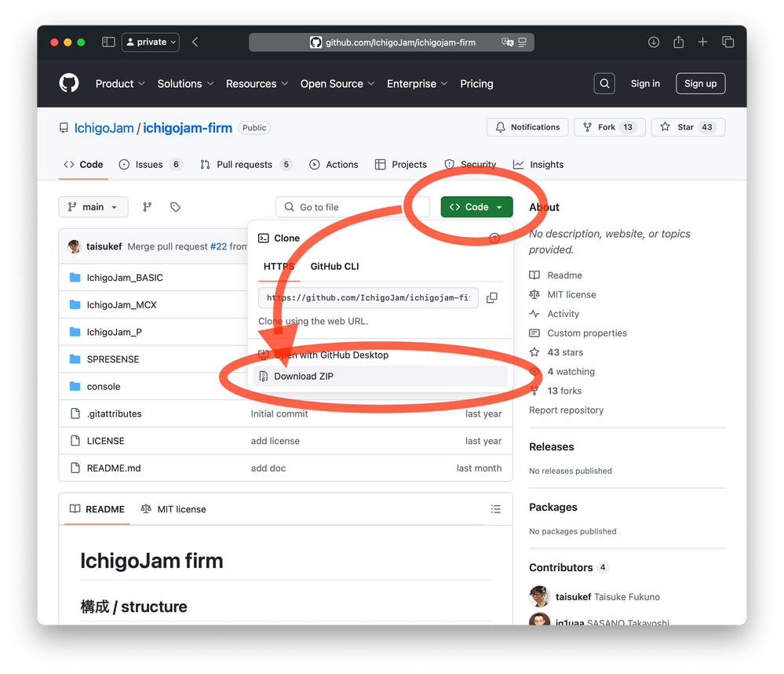
Task: Open the Pricing page
Action: 476,83
